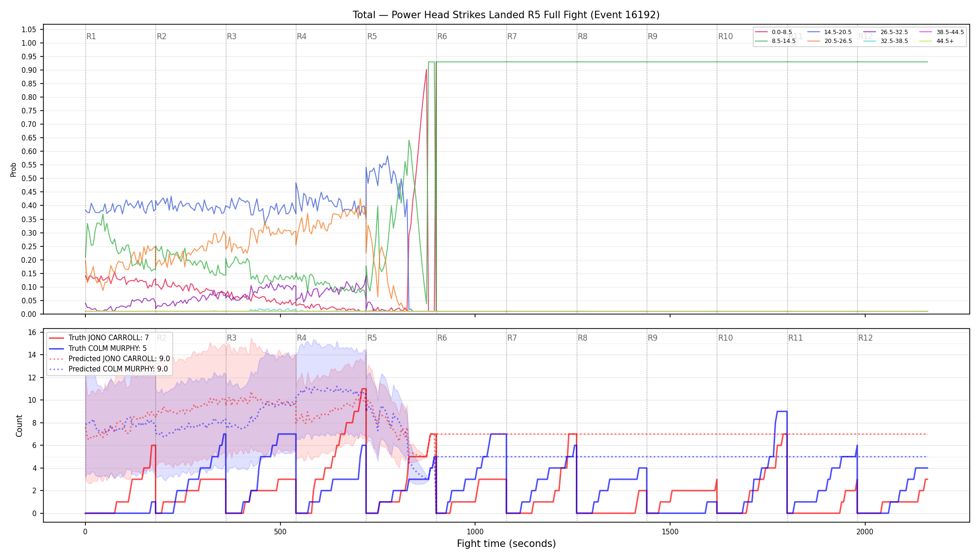This screenshot has width=980, height=560.
Task: Click the 32.5-38.5 legend entry
Action: (886, 41)
